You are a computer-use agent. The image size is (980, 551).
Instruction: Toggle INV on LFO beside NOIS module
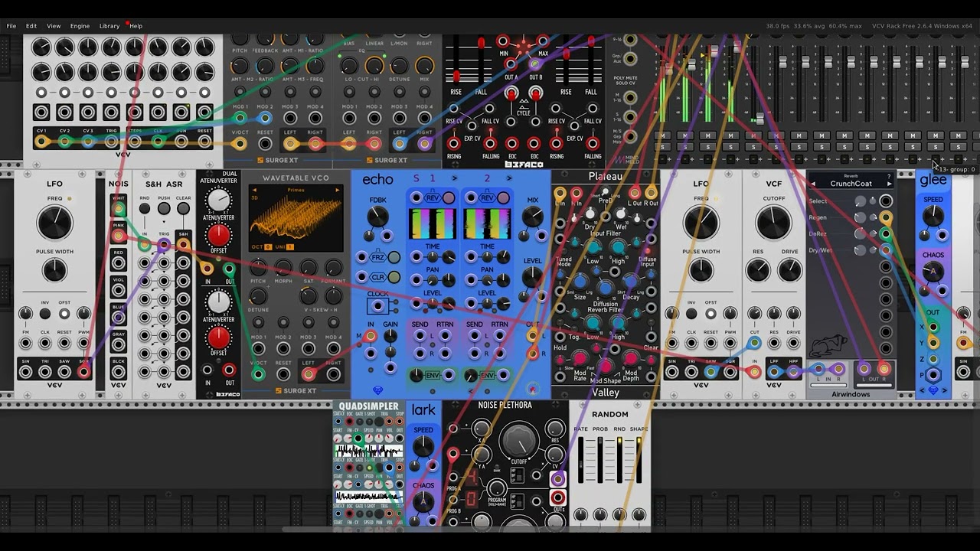pos(45,314)
